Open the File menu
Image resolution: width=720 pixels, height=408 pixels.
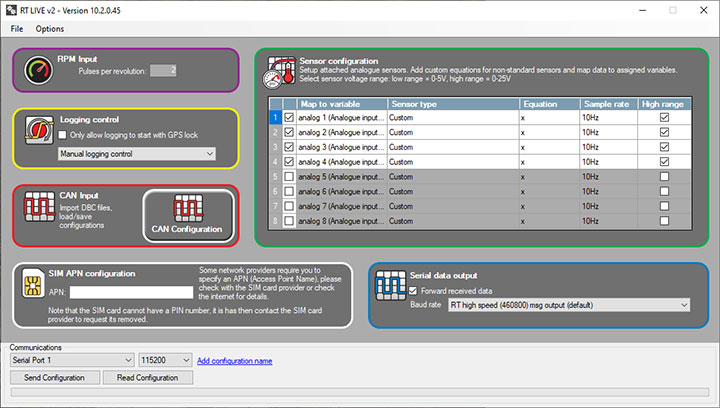coord(17,29)
